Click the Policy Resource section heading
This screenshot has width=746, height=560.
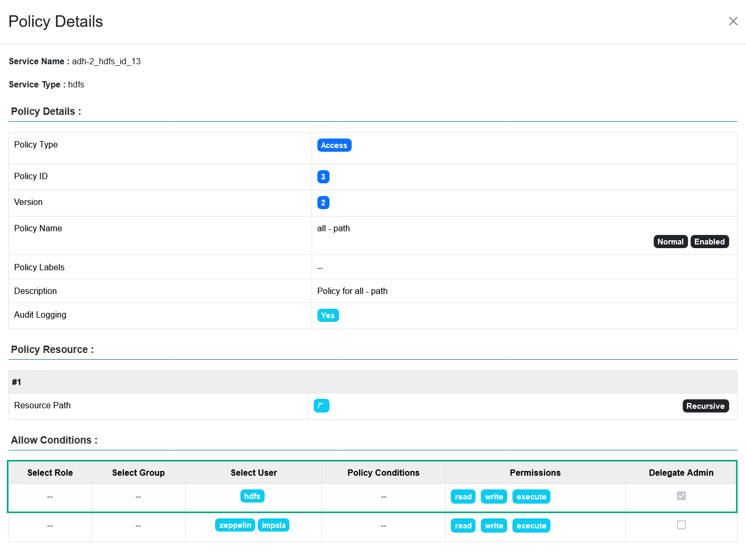point(52,350)
